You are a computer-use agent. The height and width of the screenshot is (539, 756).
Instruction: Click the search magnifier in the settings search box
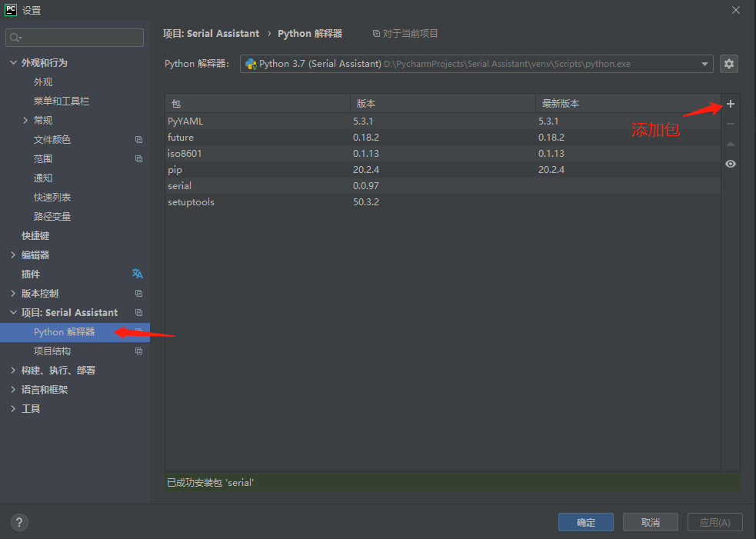click(x=14, y=37)
